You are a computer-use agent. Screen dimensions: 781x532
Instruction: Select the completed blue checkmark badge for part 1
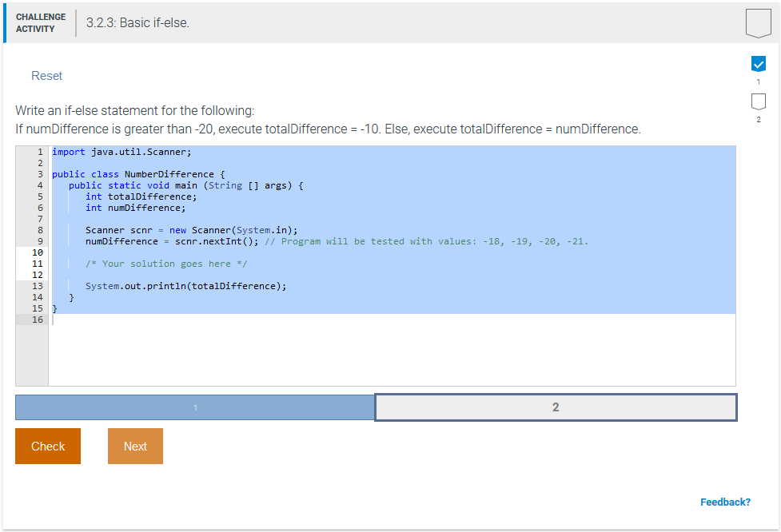tap(757, 62)
